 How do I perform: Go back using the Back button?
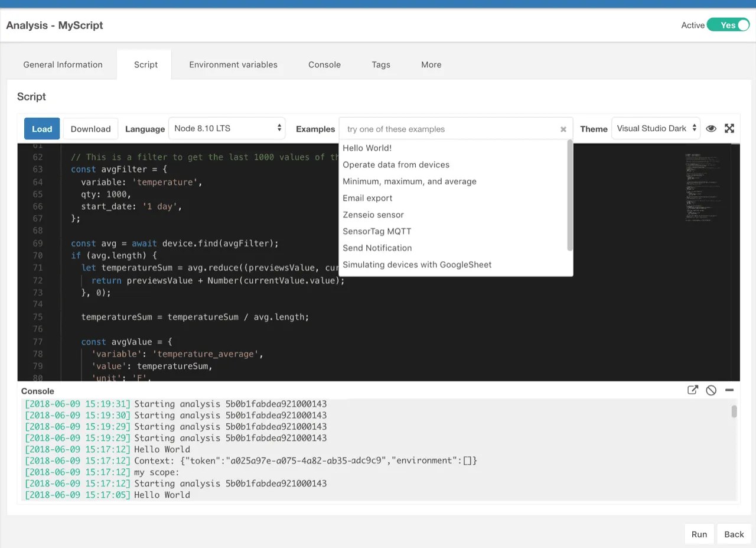click(734, 533)
